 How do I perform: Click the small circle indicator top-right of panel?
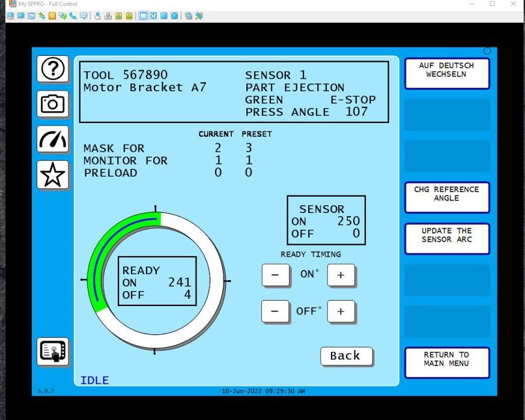click(487, 51)
